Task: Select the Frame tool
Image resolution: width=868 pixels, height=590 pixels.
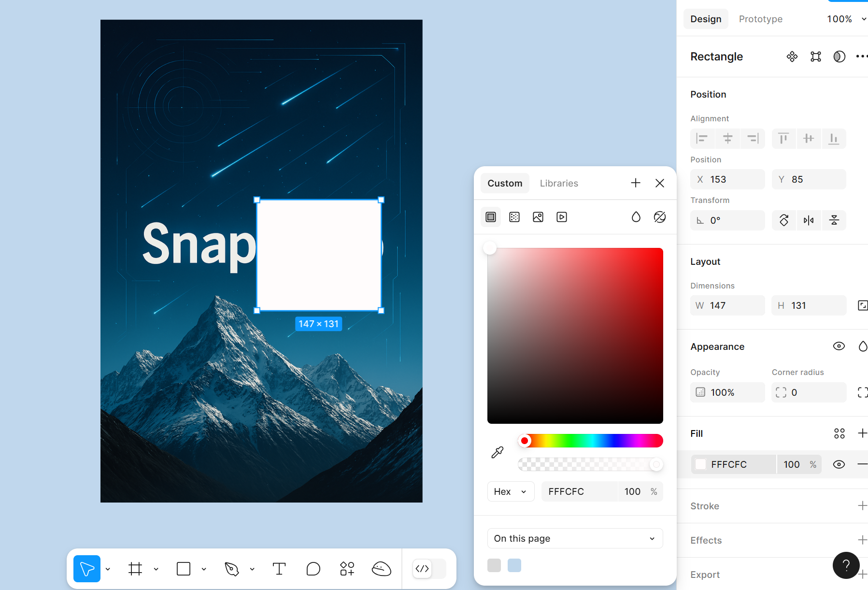Action: pyautogui.click(x=135, y=569)
